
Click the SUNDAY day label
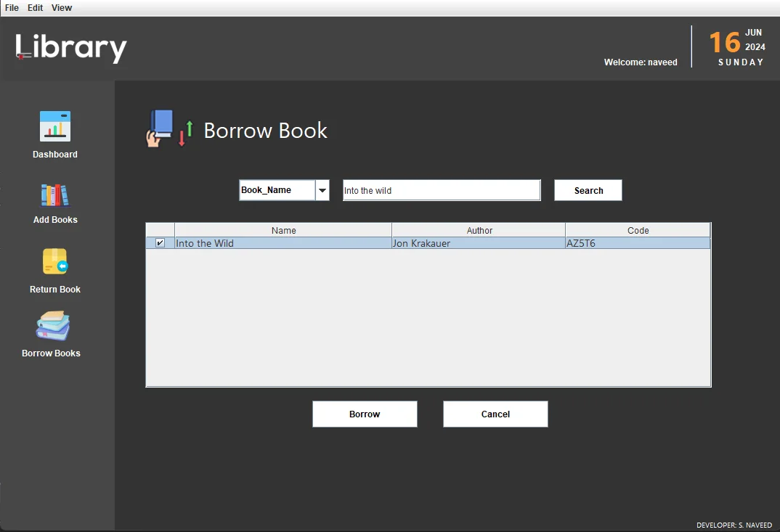tap(741, 62)
